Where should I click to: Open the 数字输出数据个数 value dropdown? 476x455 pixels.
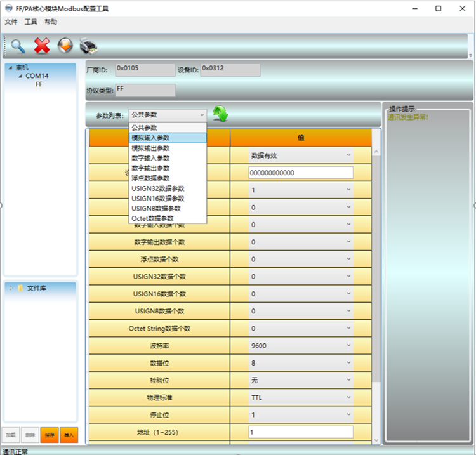301,242
